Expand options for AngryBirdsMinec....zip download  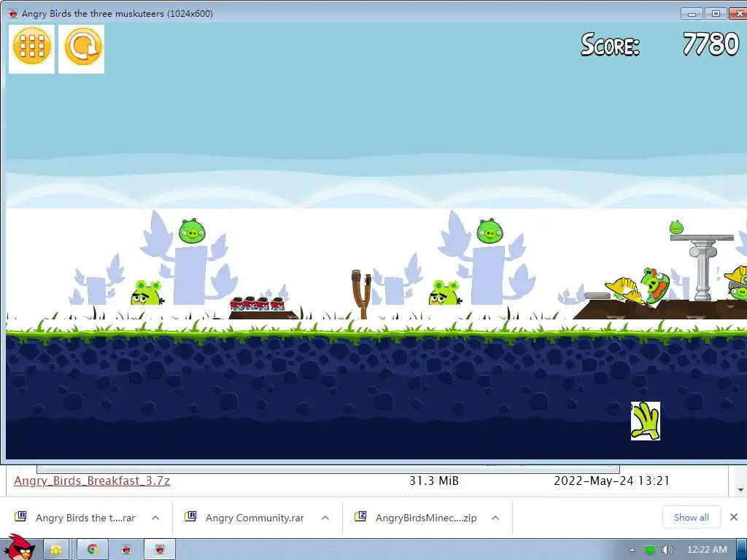click(x=495, y=518)
